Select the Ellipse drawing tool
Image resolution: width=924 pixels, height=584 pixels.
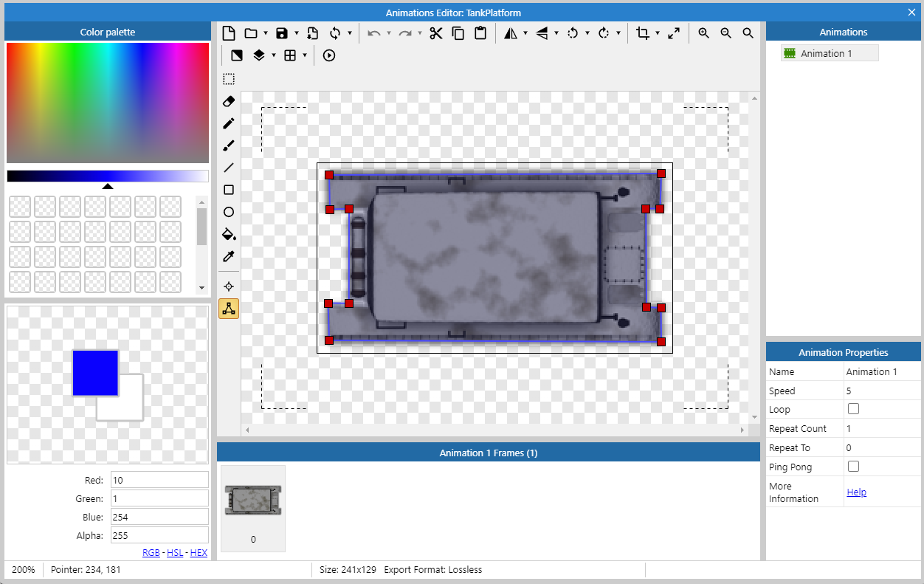228,212
